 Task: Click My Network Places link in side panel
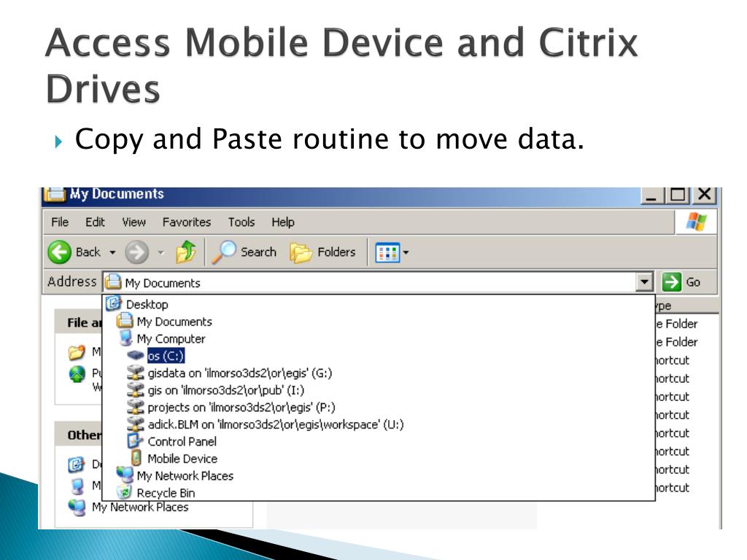pos(140,507)
